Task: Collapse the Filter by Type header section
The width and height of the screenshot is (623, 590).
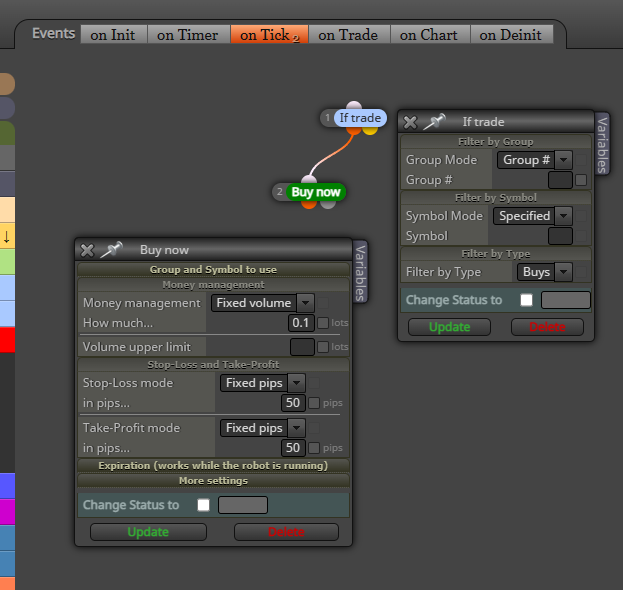Action: [x=495, y=254]
